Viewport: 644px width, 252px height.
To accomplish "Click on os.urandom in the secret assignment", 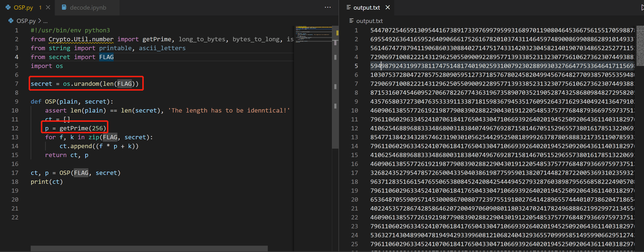I will coord(81,84).
